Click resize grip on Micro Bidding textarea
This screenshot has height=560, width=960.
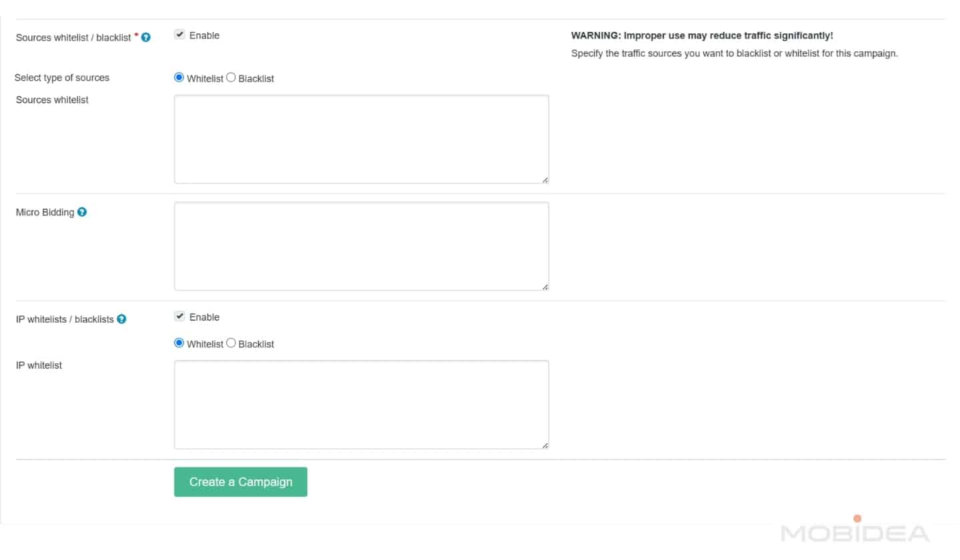coord(545,287)
